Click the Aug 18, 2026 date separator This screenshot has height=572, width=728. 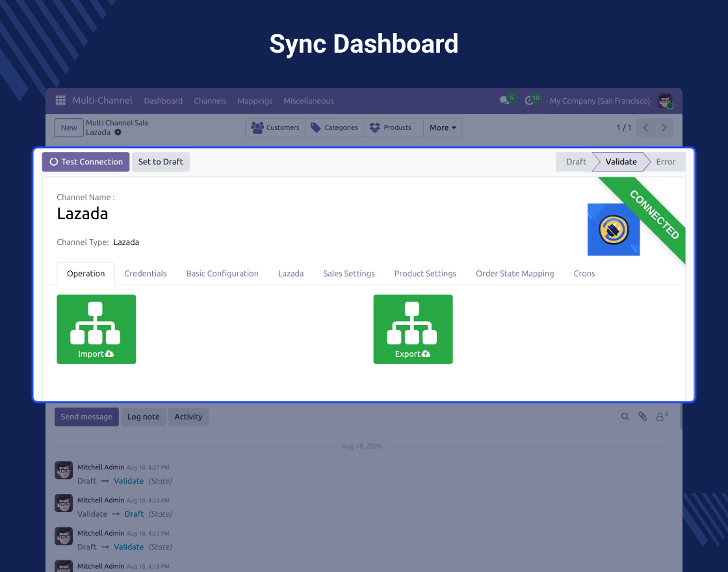coord(361,446)
